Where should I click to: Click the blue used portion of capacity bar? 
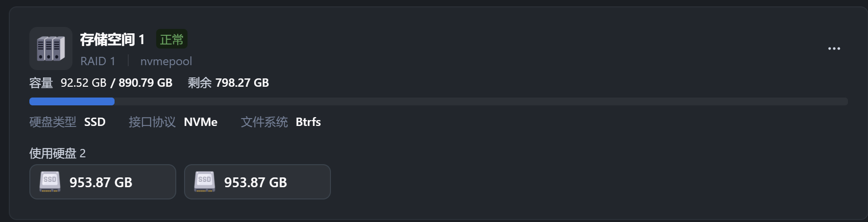[72, 101]
